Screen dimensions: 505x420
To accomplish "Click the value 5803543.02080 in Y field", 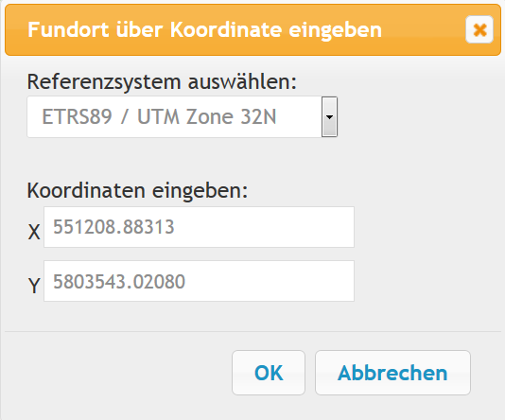I will point(119,282).
